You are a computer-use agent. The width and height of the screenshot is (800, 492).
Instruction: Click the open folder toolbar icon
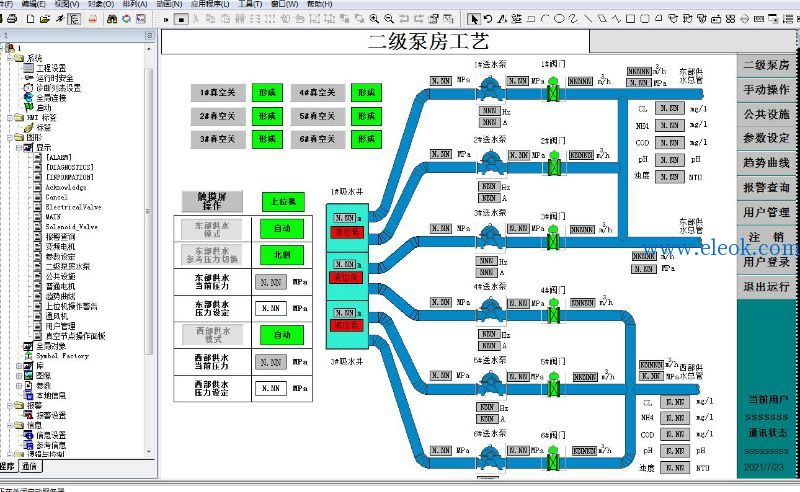pos(44,19)
